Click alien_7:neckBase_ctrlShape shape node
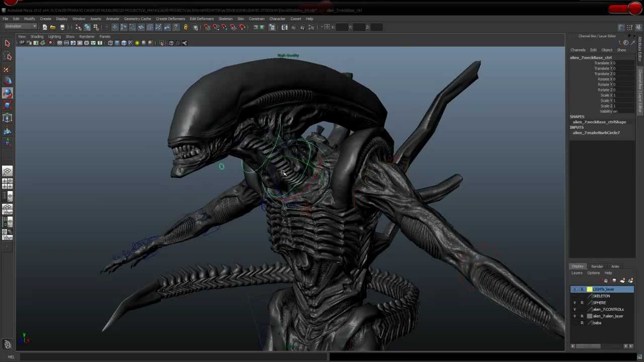644x362 pixels. 599,122
